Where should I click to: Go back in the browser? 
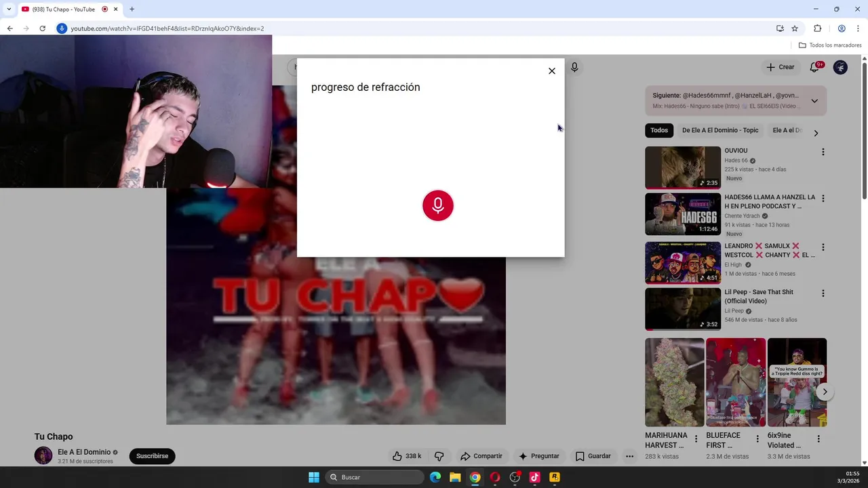coord(9,28)
